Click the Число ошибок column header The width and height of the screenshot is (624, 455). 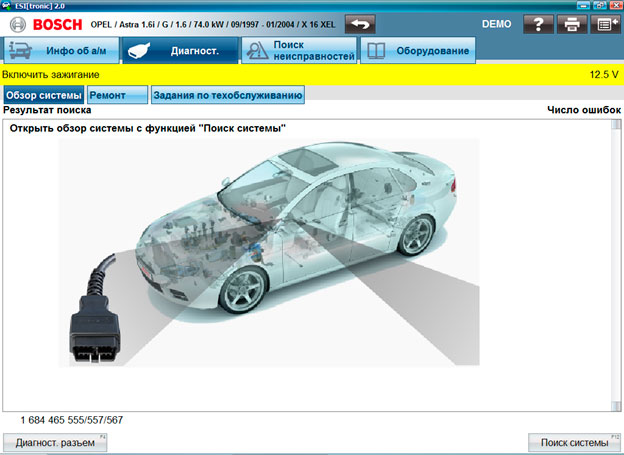(x=584, y=111)
